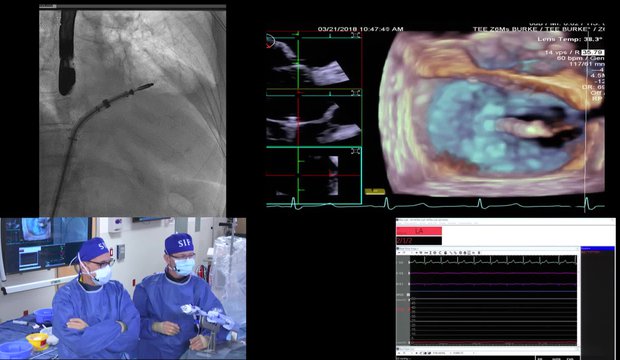Maximize the top echo MPR pane
Viewport: 620px width, 360px height.
tap(355, 35)
